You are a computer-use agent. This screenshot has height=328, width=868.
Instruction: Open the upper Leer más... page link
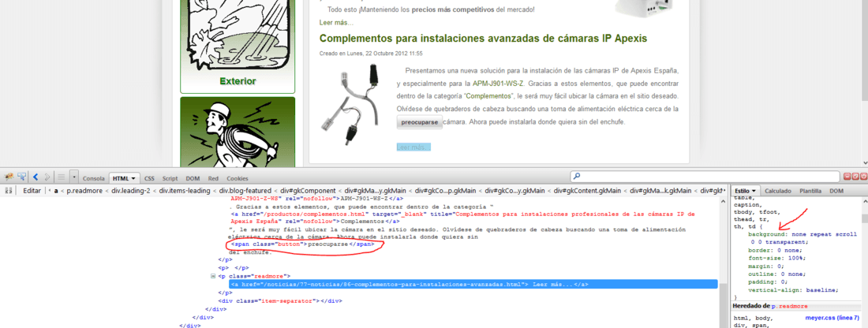coord(336,23)
